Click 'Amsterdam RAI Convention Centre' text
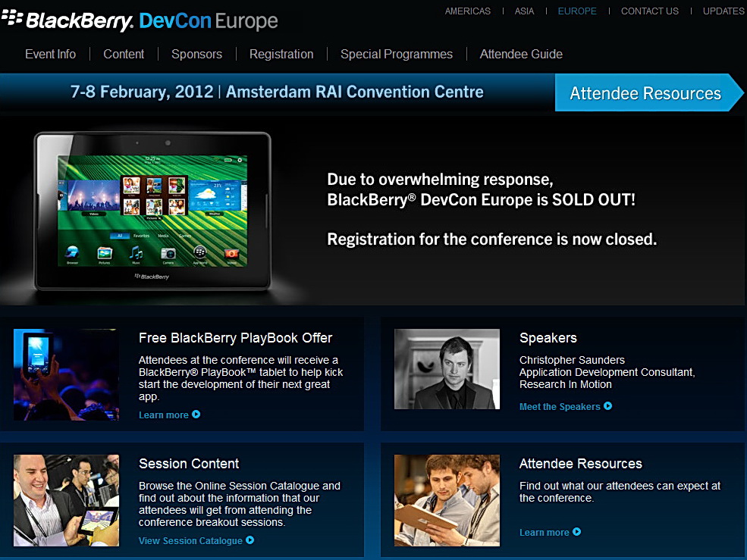Screen dimensions: 747x560 pyautogui.click(x=354, y=92)
